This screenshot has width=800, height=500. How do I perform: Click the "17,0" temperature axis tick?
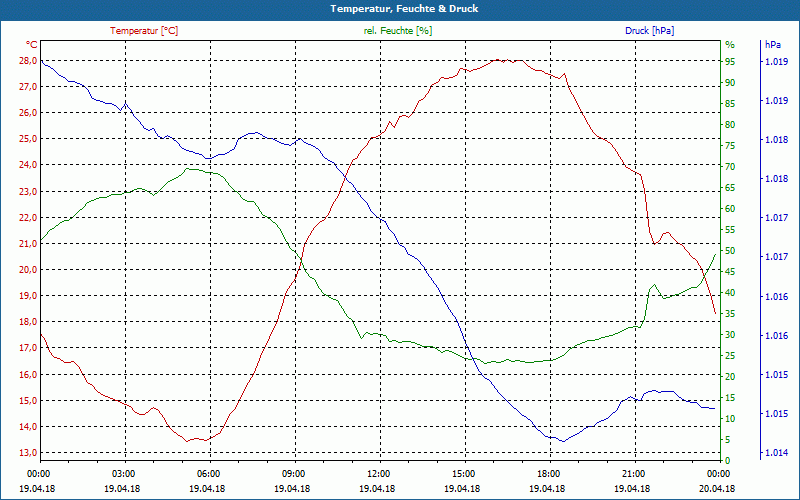(x=28, y=348)
